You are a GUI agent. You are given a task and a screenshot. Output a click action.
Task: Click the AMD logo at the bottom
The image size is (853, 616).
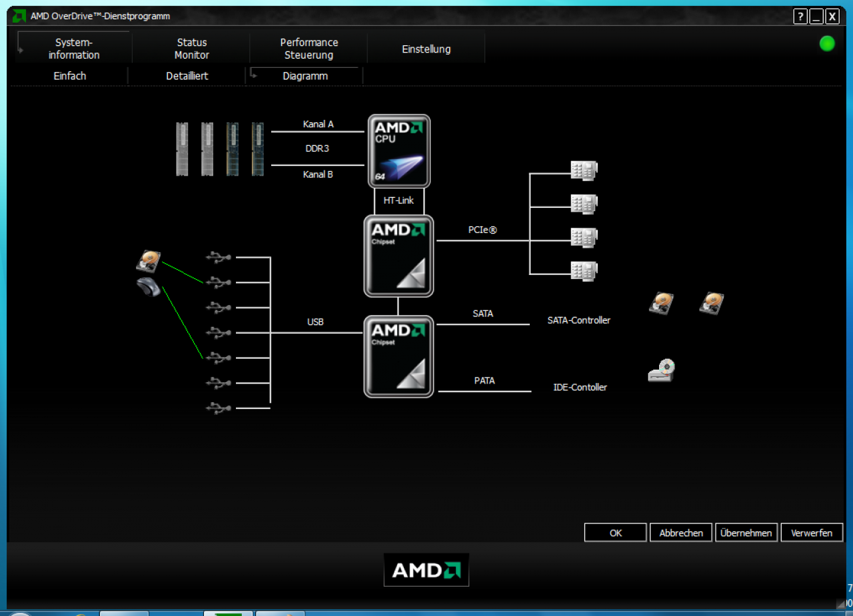point(426,570)
